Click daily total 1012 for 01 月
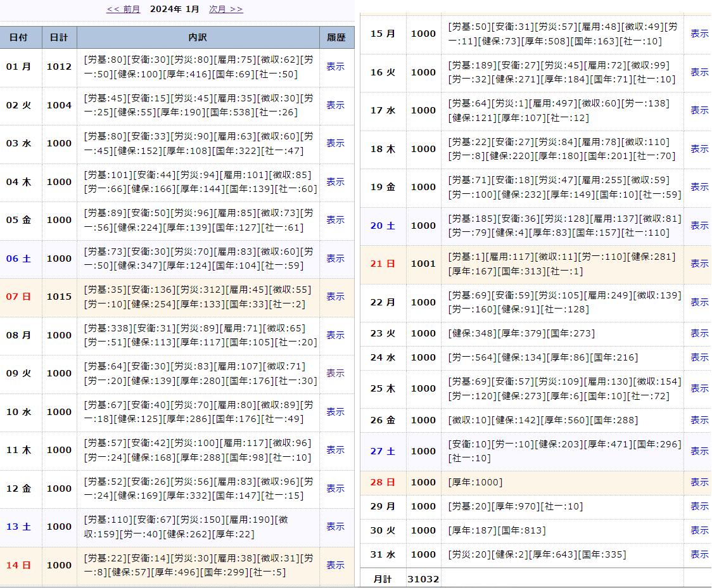This screenshot has width=712, height=588. [59, 67]
